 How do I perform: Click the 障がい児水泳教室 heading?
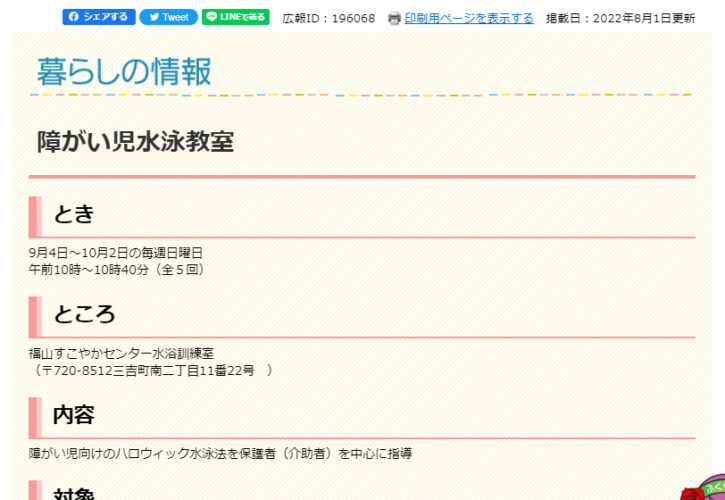[135, 142]
